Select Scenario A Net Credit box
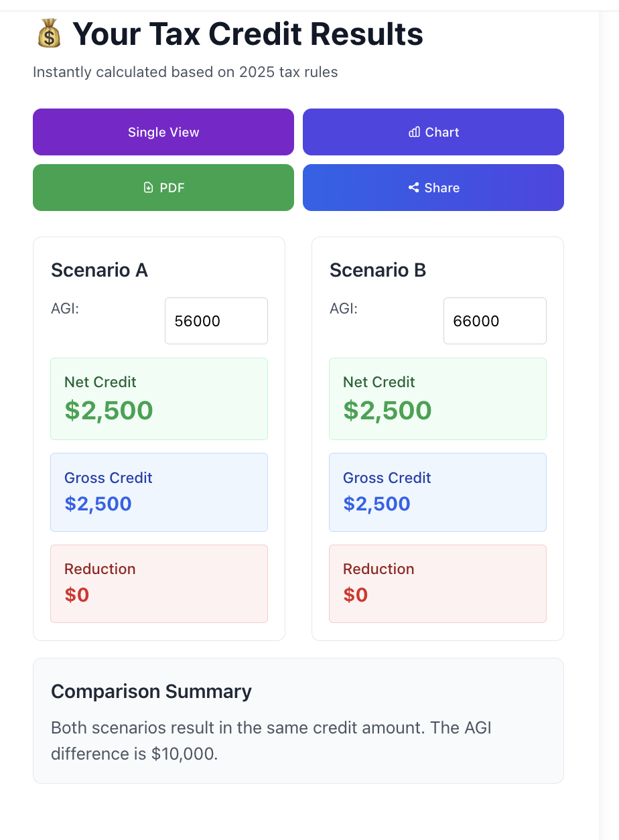This screenshot has width=619, height=840. pos(159,399)
